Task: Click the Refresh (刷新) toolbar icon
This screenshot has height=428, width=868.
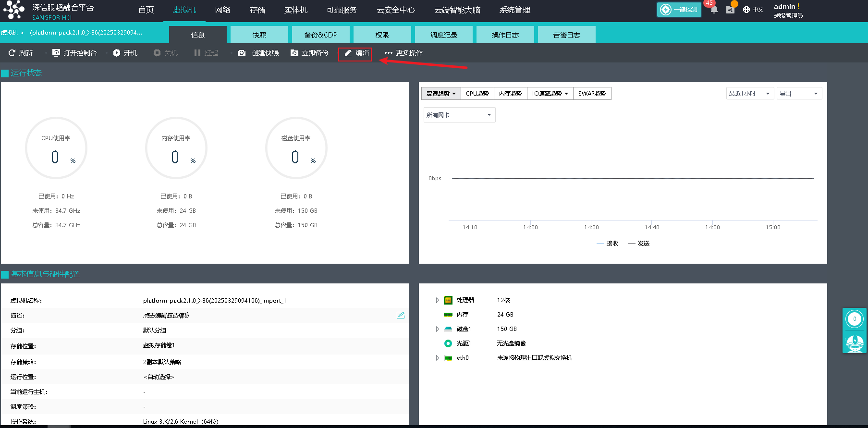Action: [x=12, y=53]
